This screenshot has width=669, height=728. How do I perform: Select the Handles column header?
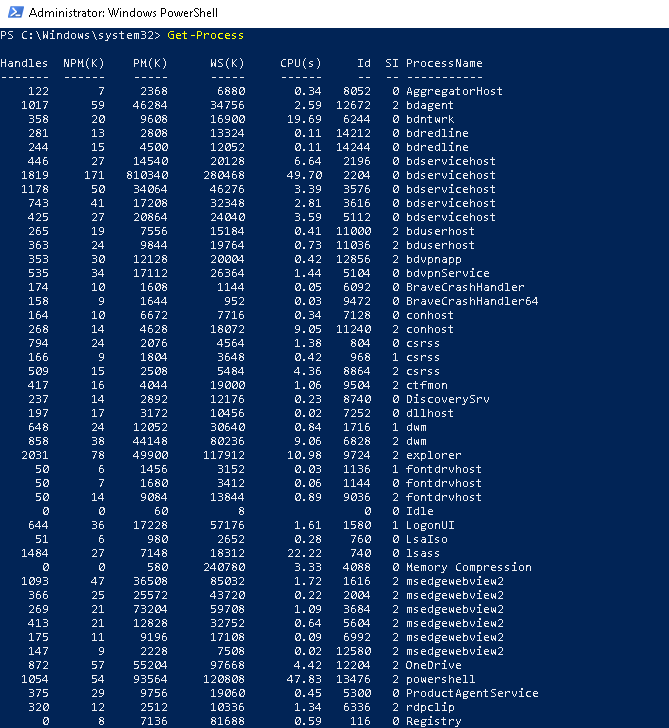[x=24, y=63]
